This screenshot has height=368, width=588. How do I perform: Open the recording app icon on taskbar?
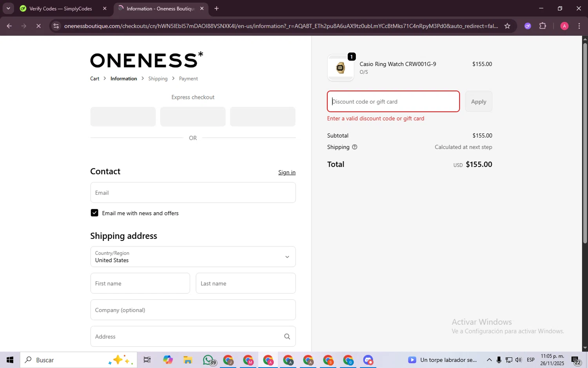368,360
